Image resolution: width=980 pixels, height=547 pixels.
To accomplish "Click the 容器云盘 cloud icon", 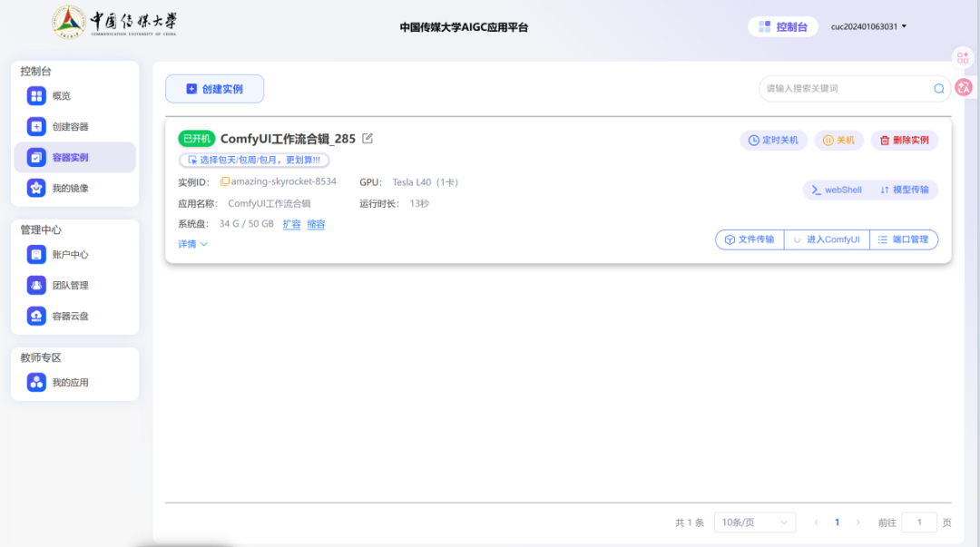I will tap(36, 316).
